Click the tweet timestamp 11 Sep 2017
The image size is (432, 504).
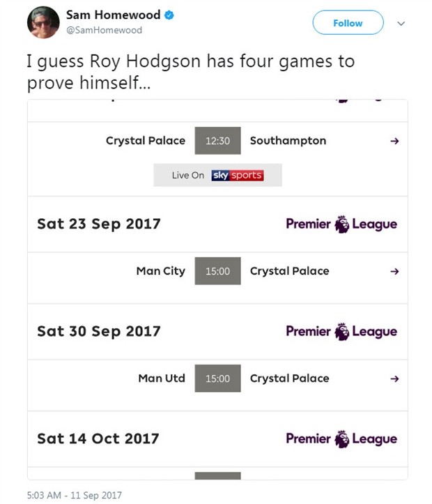74,495
